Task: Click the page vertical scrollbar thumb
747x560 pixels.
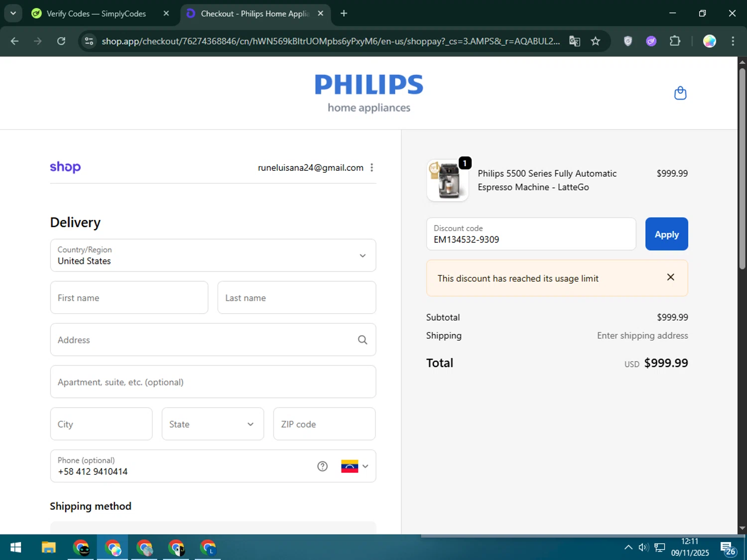Action: (x=742, y=169)
